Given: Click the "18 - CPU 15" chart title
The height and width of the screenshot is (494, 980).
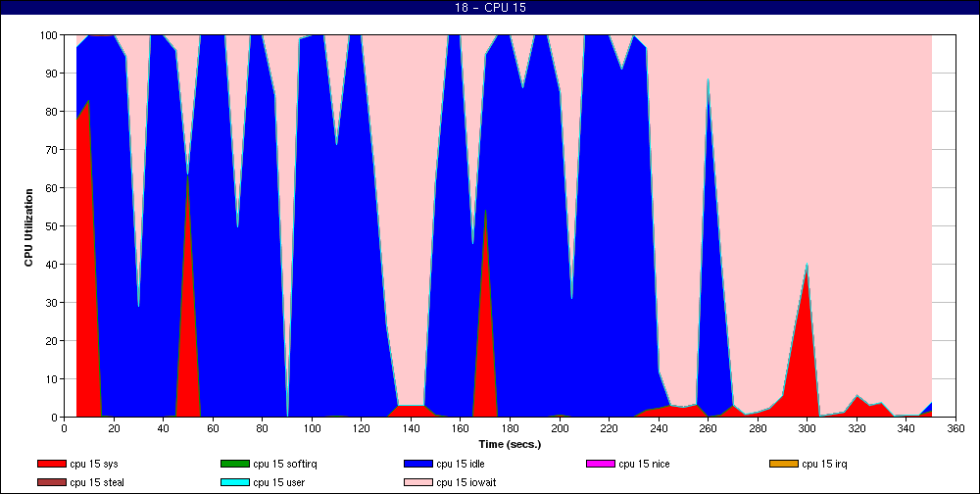Looking at the screenshot, I should coord(490,8).
